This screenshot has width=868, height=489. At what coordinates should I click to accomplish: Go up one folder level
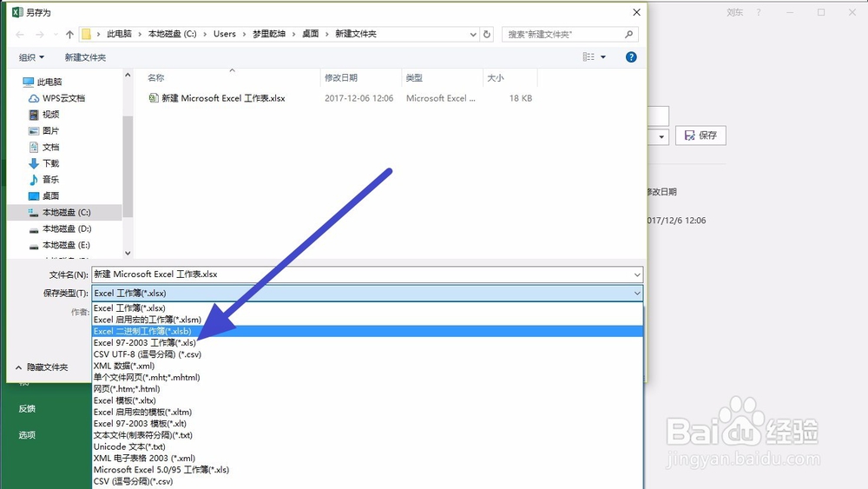(x=69, y=35)
